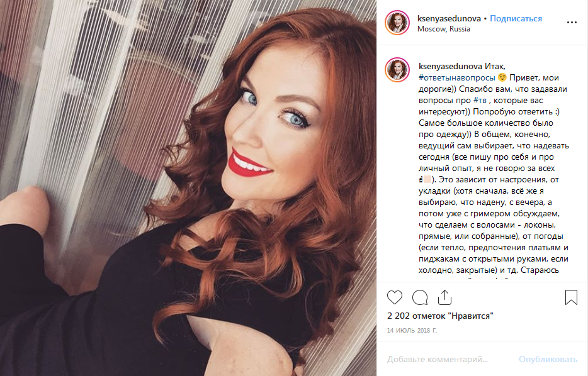Image resolution: width=588 pixels, height=376 pixels.
Task: Open the Moscow, Russia location link
Action: pos(444,29)
